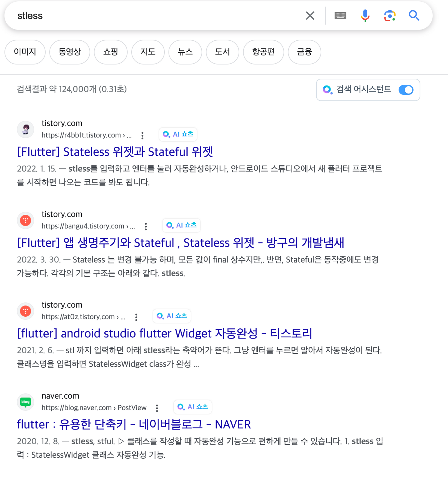The image size is (448, 477).
Task: Open the r4bb1t.tistory.com site favicon
Action: (x=26, y=129)
